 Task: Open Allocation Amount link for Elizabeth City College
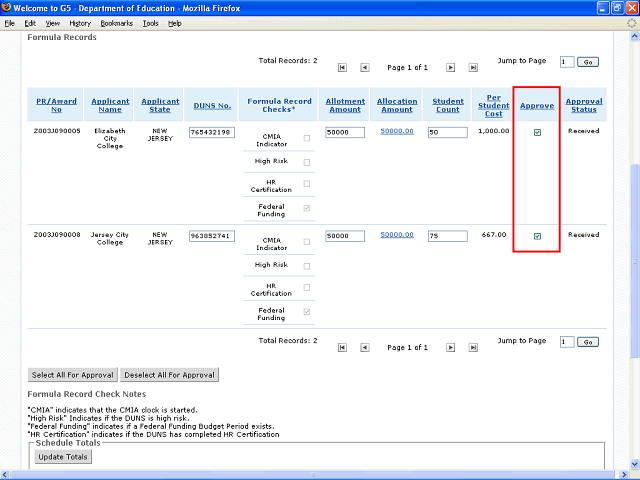(397, 131)
